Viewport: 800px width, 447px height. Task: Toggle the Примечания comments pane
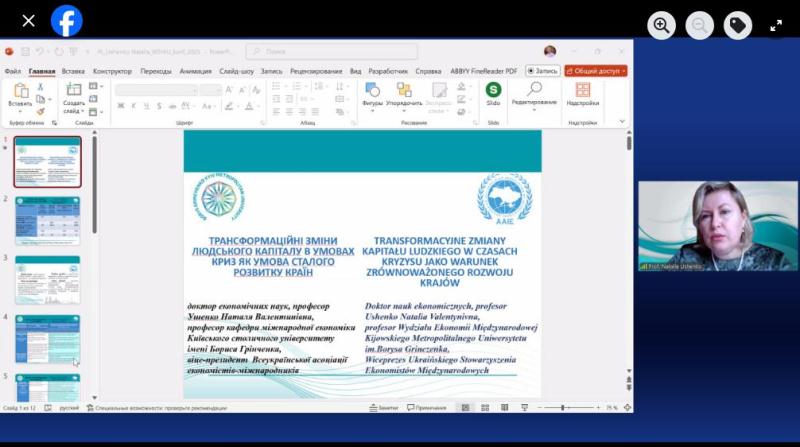pos(427,408)
